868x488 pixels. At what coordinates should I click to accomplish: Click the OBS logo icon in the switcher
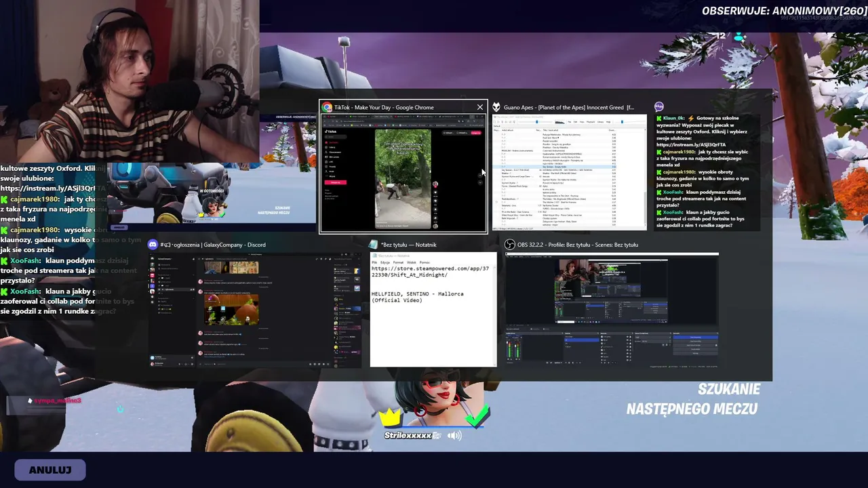click(x=510, y=245)
